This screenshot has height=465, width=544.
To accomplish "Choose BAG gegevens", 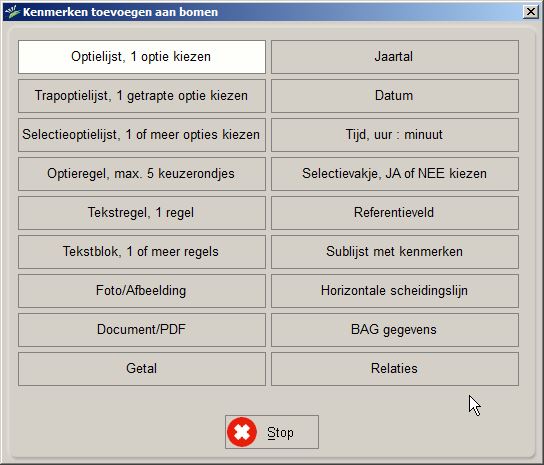I will coord(395,330).
